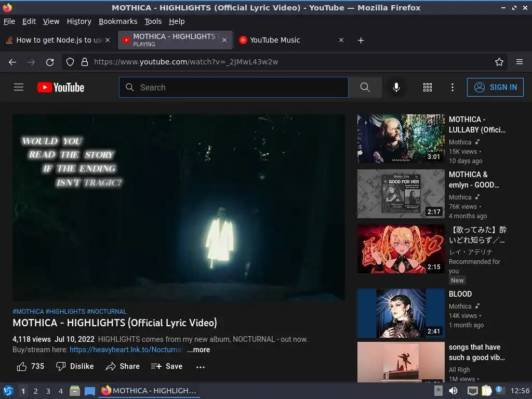The height and width of the screenshot is (399, 532).
Task: Focus the YouTube Search field
Action: coord(233,87)
